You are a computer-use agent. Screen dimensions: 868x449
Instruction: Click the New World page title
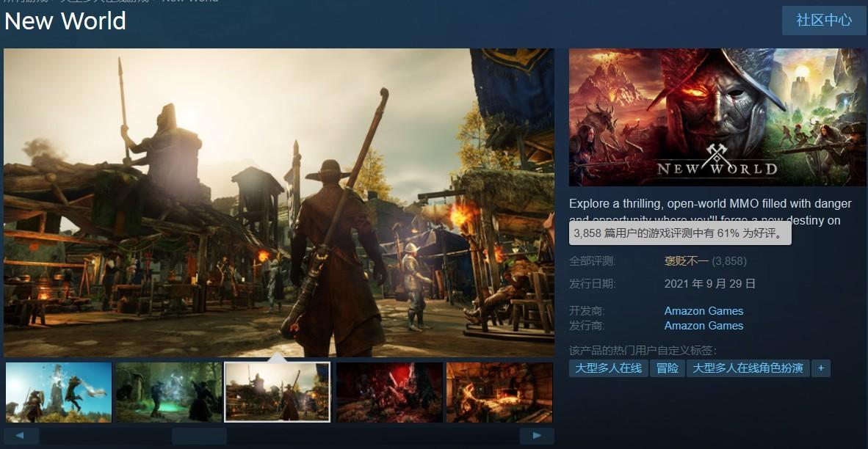[65, 21]
